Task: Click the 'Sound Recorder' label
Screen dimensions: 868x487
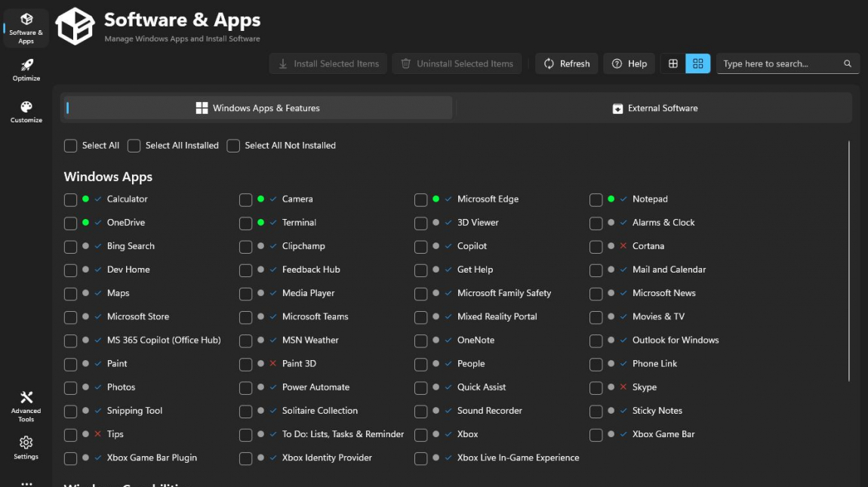Action: (x=489, y=411)
